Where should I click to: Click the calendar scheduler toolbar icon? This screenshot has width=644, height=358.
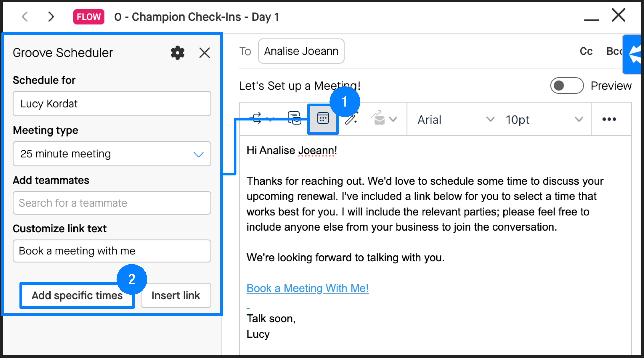tap(323, 119)
